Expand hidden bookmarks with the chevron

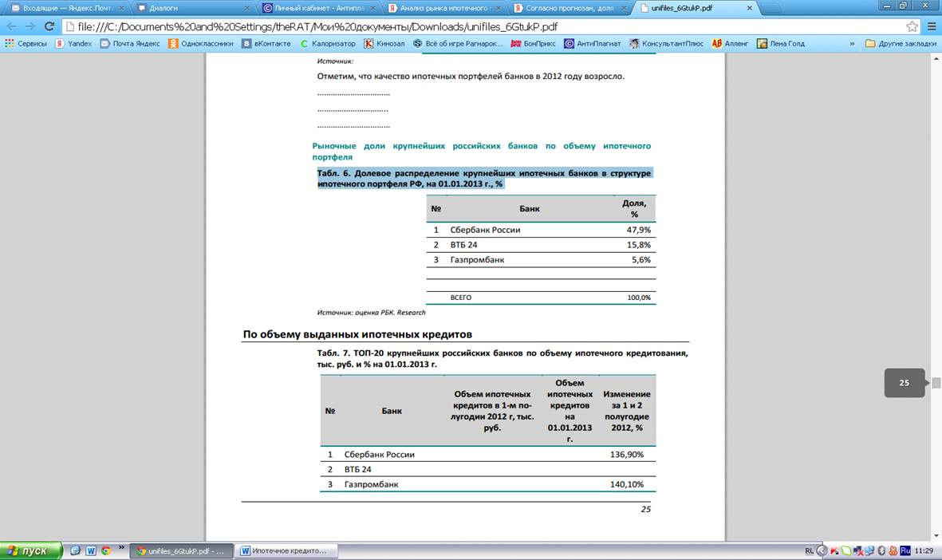point(852,44)
